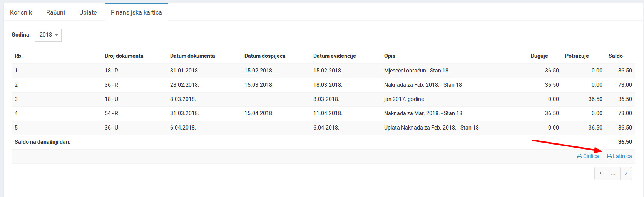Click the Datum dokumenta column header

(x=192, y=56)
